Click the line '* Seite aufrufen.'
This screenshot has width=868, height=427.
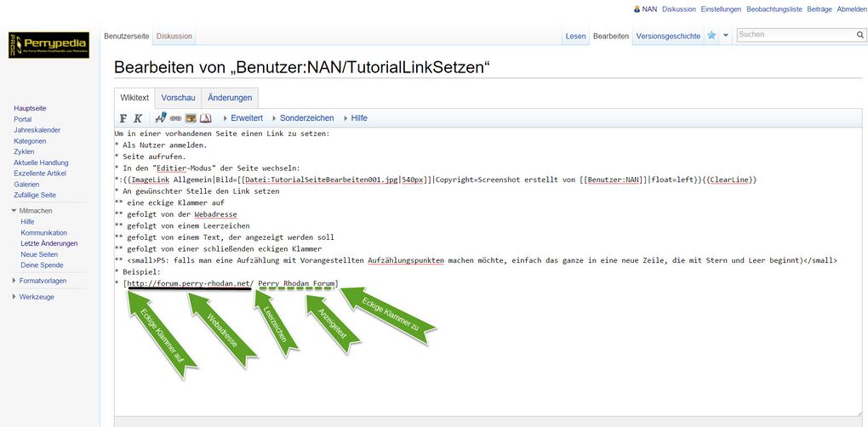point(150,157)
